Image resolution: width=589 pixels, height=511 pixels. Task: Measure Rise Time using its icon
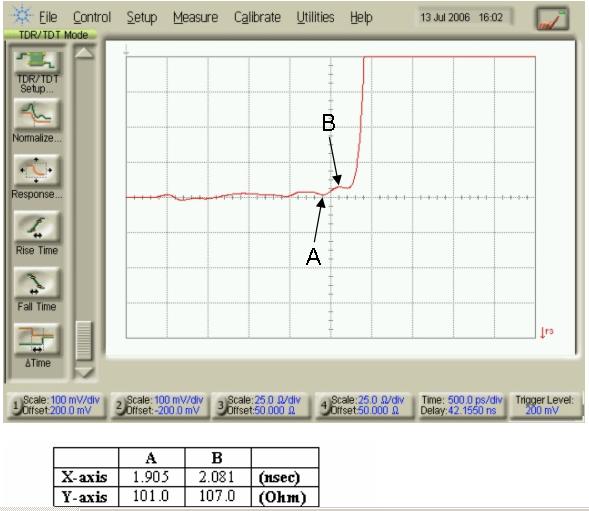(36, 227)
